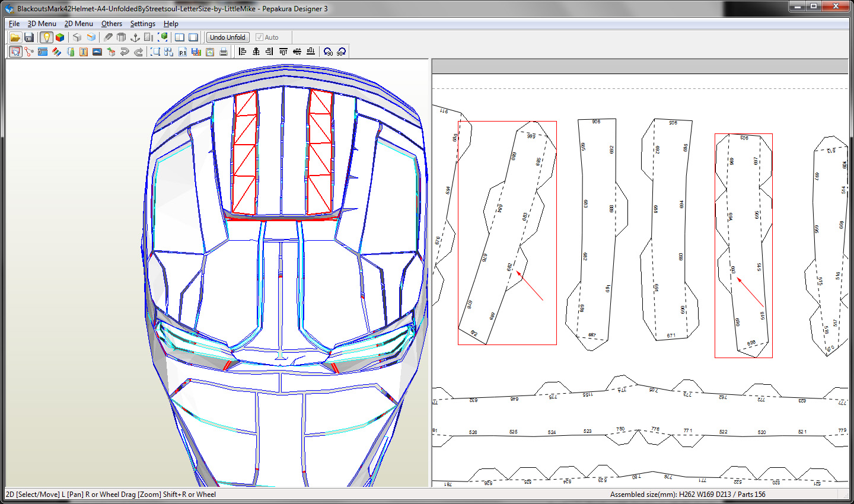
Task: Switch to single-pane view icon
Action: 193,37
